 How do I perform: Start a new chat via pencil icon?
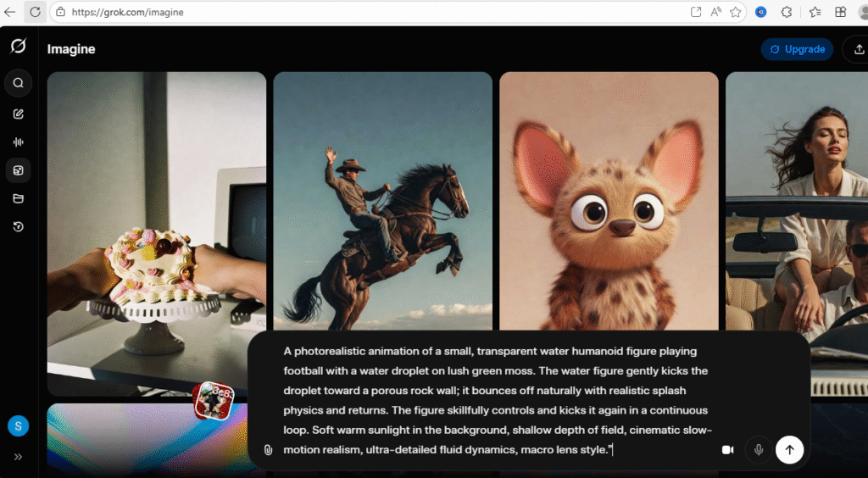(18, 114)
